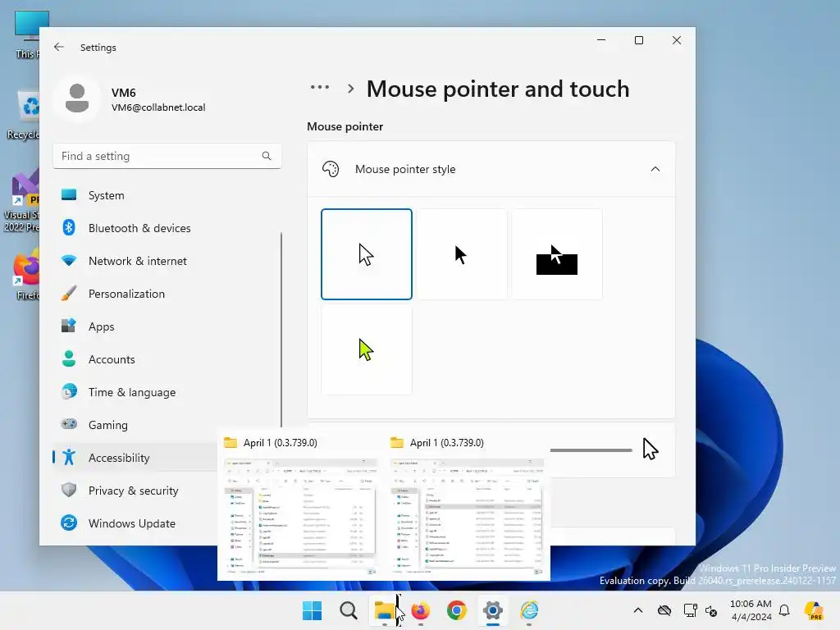Collapse the Mouse pointer style section

(x=655, y=169)
